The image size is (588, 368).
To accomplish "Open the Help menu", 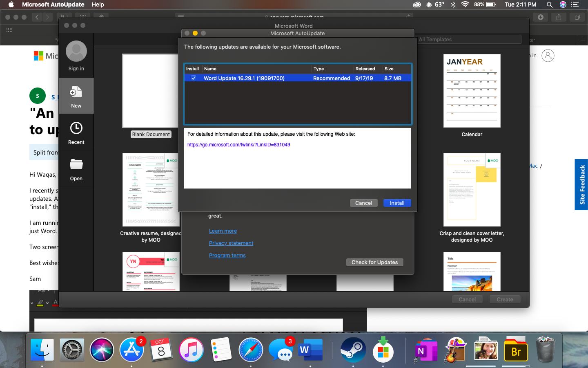I will 98,4.
